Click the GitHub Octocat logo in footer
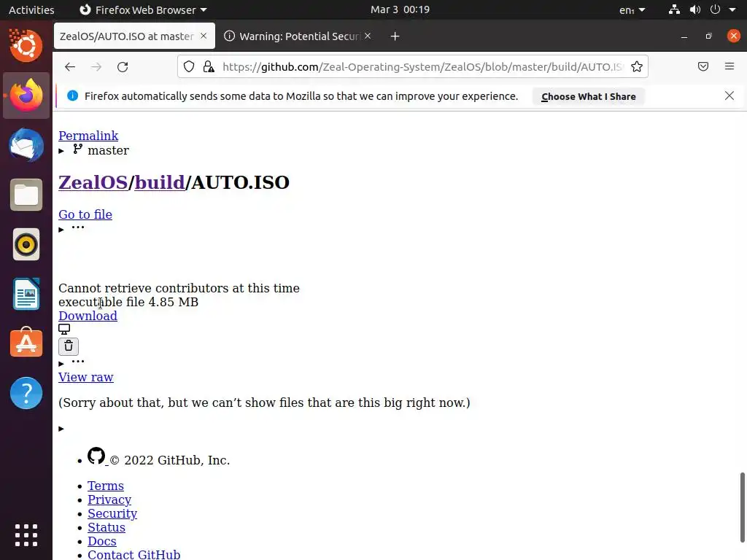The width and height of the screenshot is (747, 560). pos(96,456)
